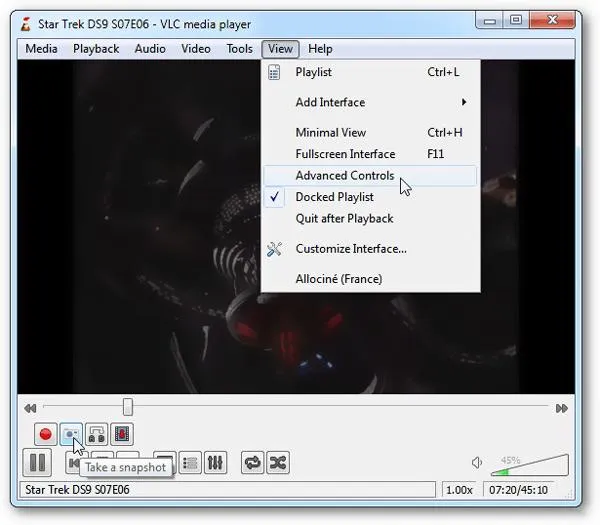Click the seek bar position handle
This screenshot has width=600, height=525.
point(128,407)
